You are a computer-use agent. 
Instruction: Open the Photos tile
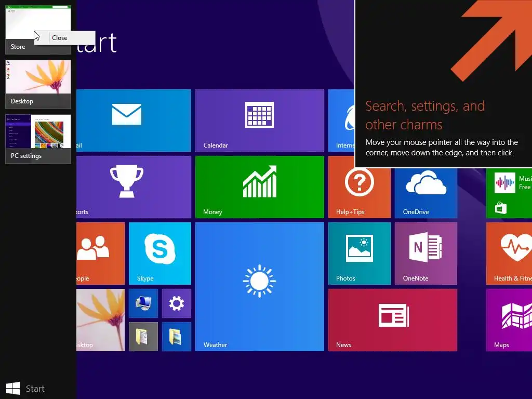[x=360, y=254]
